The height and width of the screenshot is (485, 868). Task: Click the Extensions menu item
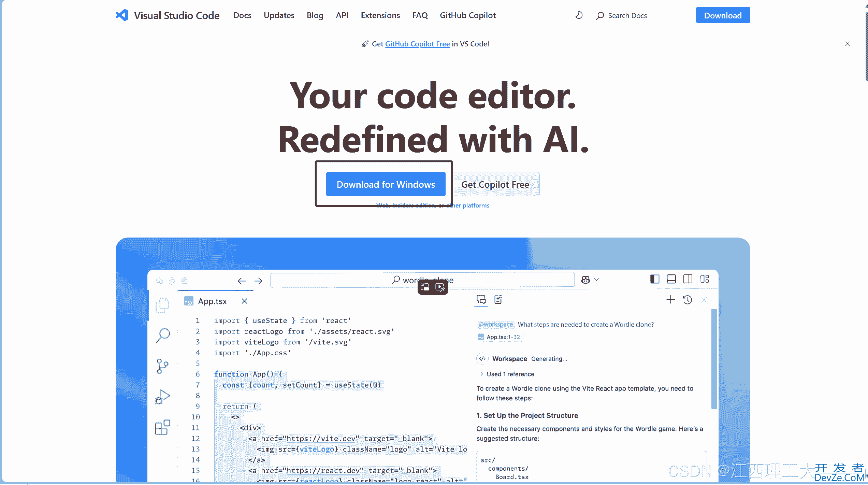pyautogui.click(x=380, y=15)
